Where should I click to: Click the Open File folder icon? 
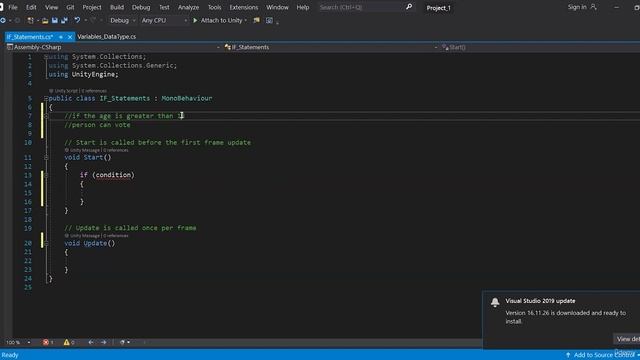pos(45,20)
